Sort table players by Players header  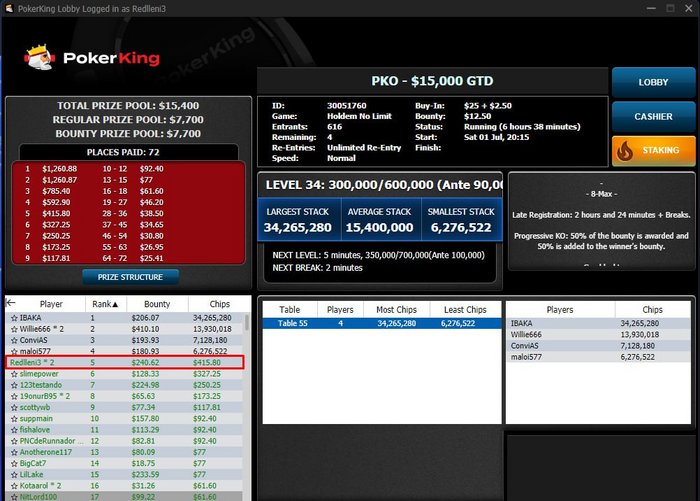560,310
